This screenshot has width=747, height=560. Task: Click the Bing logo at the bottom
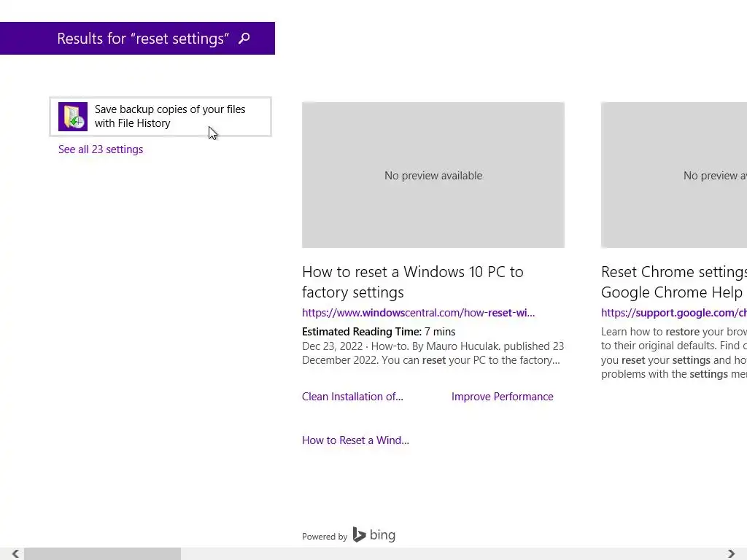pyautogui.click(x=374, y=534)
